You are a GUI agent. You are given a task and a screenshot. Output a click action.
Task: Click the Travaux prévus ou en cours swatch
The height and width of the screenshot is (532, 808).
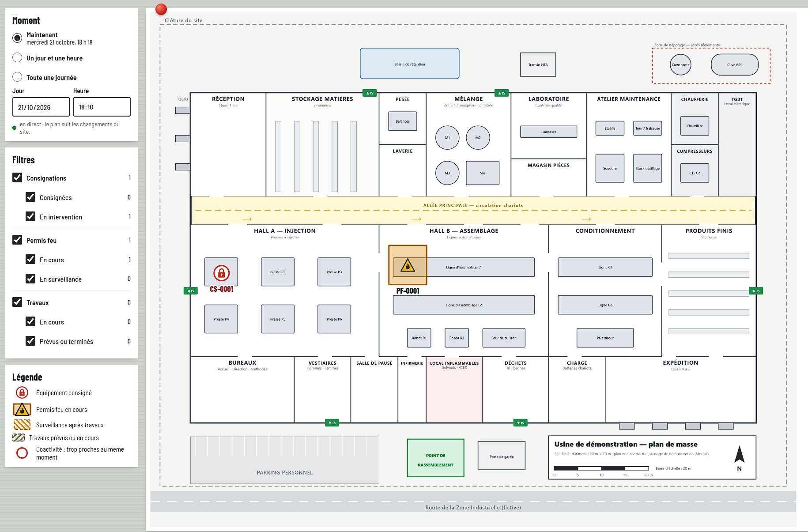pyautogui.click(x=19, y=438)
